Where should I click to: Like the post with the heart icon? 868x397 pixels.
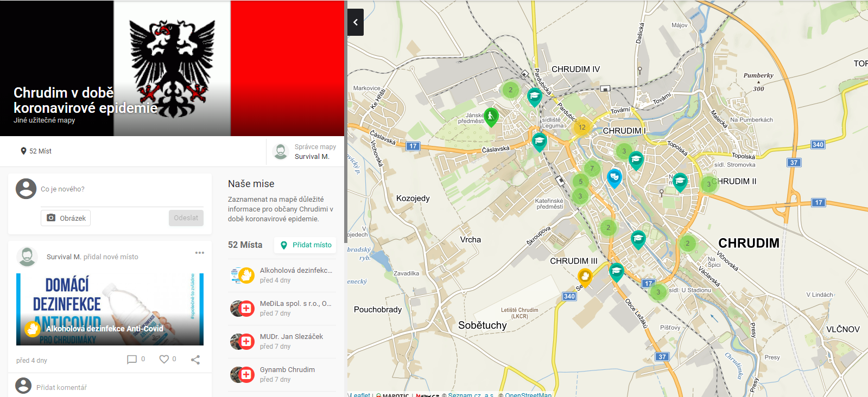pos(164,359)
